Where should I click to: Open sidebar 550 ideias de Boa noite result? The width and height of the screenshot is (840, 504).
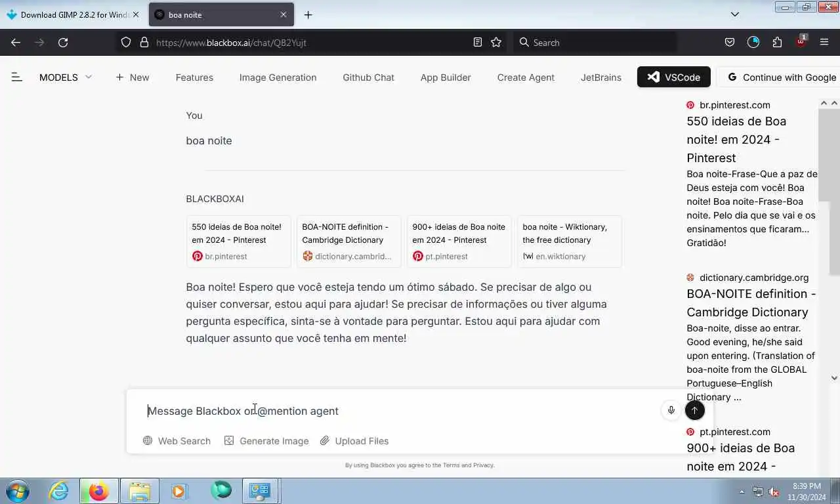tap(736, 139)
